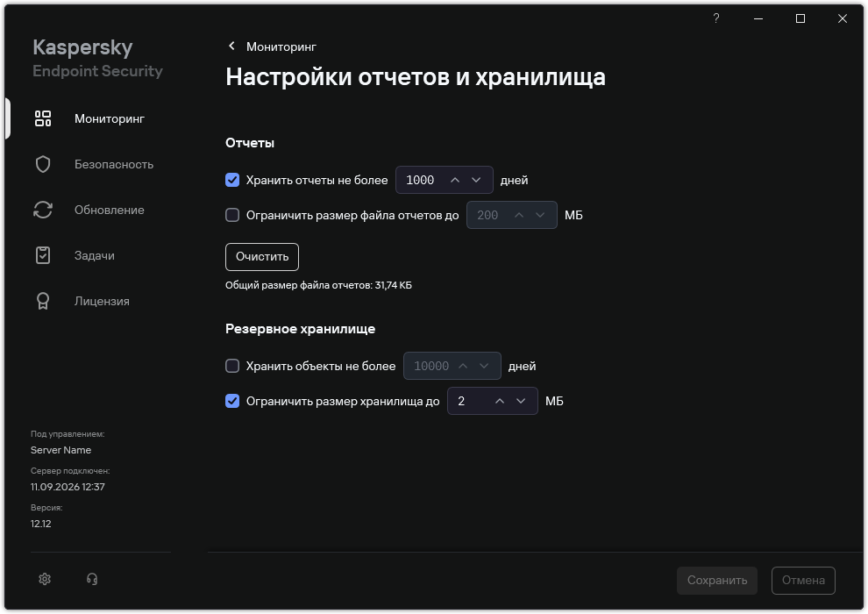Click the Задачи clipboard icon
The width and height of the screenshot is (868, 614).
[x=43, y=255]
